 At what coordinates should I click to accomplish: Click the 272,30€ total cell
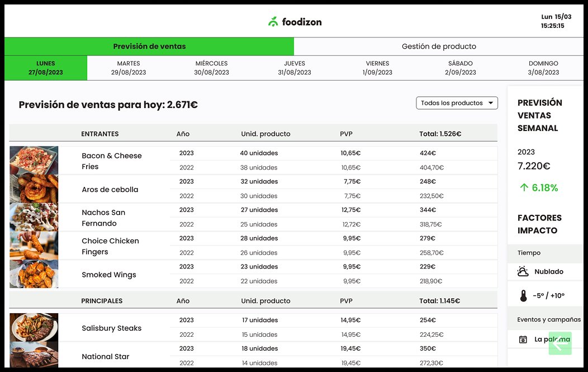tap(431, 363)
